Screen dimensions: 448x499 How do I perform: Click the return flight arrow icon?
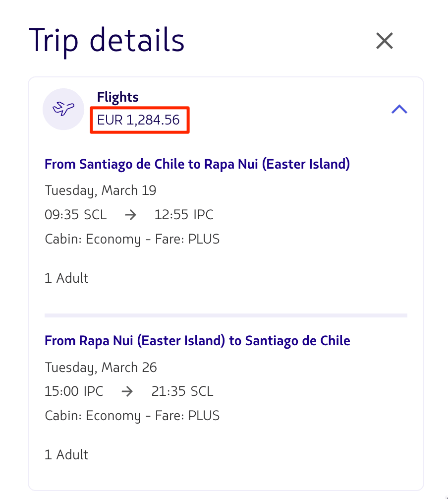(127, 391)
